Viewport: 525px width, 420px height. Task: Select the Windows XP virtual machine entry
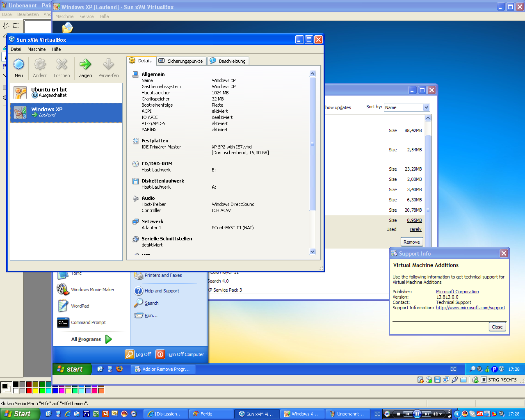click(66, 112)
